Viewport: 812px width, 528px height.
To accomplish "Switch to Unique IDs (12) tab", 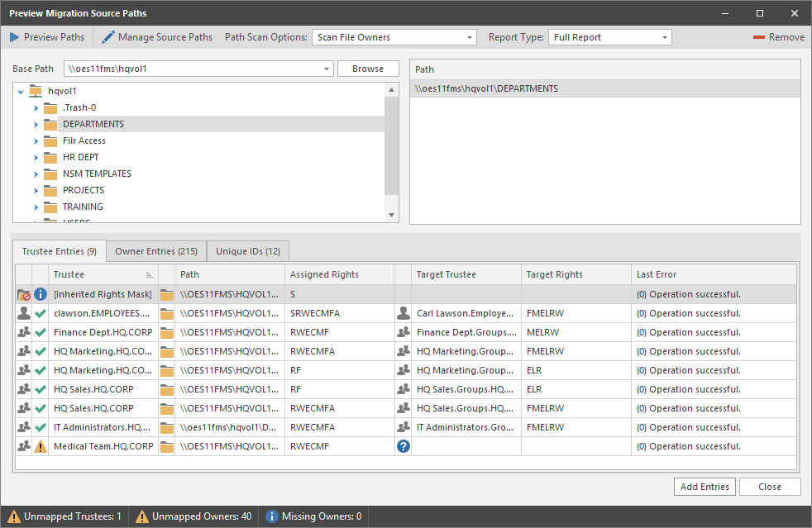I will point(248,251).
